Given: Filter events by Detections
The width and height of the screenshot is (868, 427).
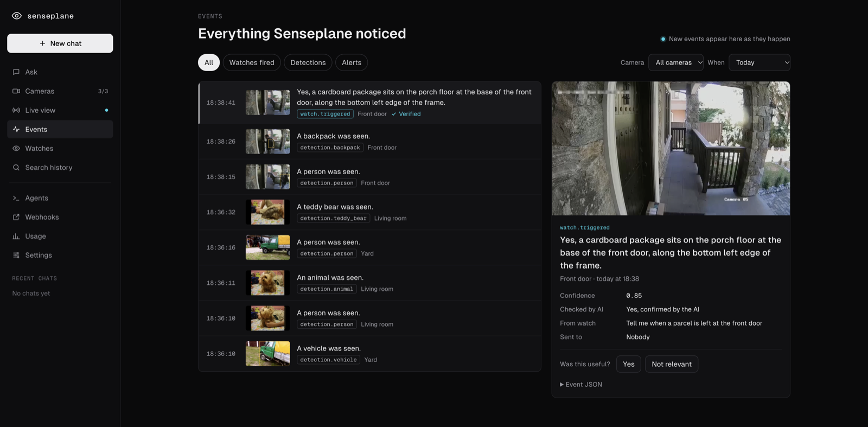Looking at the screenshot, I should (308, 62).
